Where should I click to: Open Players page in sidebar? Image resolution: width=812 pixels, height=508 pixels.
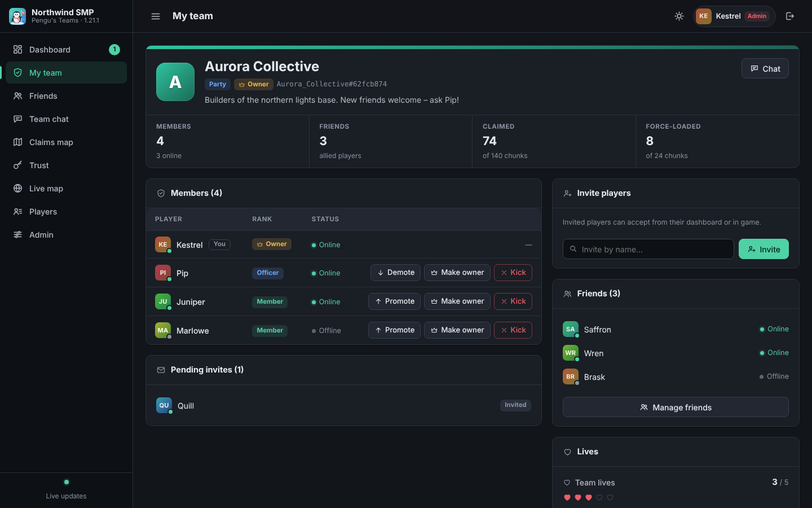[x=66, y=212]
